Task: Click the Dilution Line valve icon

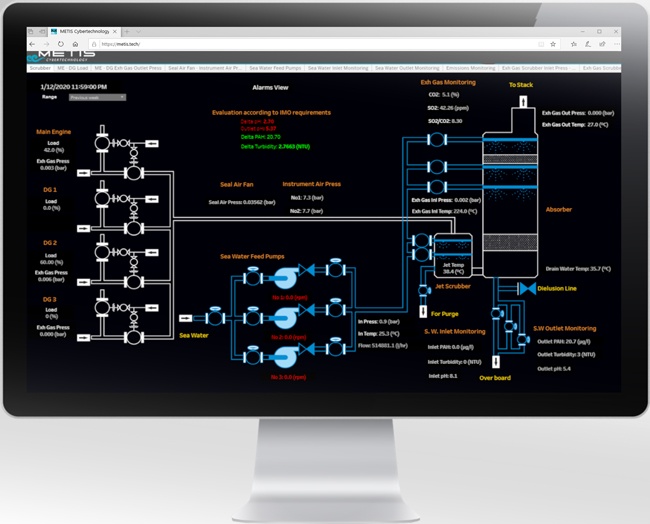Action: [x=527, y=289]
